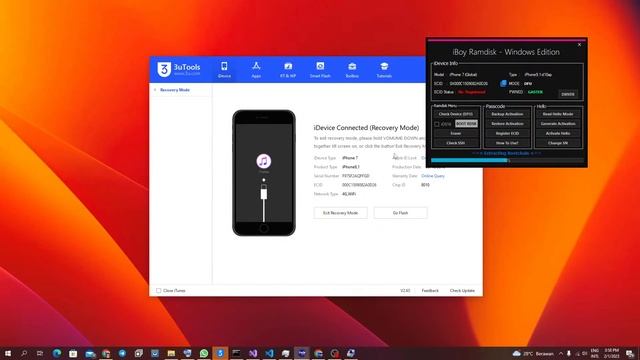Viewport: 640px width, 360px height.
Task: Open Smart Flash section in 3uTools
Action: pyautogui.click(x=320, y=69)
